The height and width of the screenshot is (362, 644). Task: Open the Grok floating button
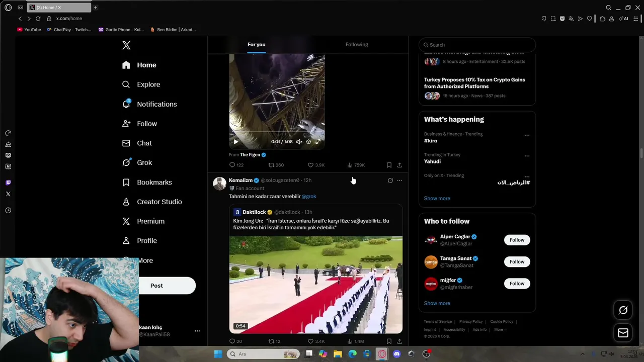623,310
